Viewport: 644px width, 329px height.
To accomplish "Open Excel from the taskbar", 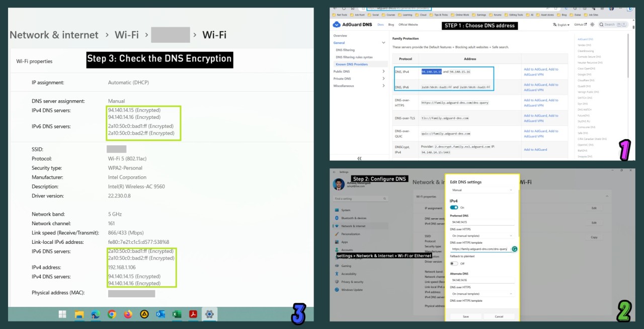I will point(177,314).
